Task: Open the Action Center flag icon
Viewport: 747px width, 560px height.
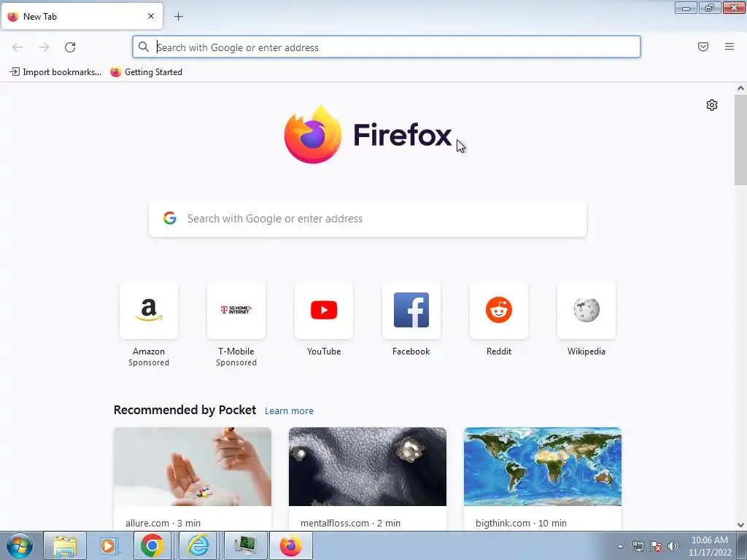Action: point(656,546)
